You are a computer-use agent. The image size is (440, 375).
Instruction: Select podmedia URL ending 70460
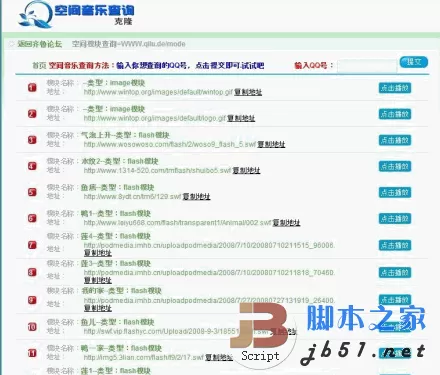[209, 273]
